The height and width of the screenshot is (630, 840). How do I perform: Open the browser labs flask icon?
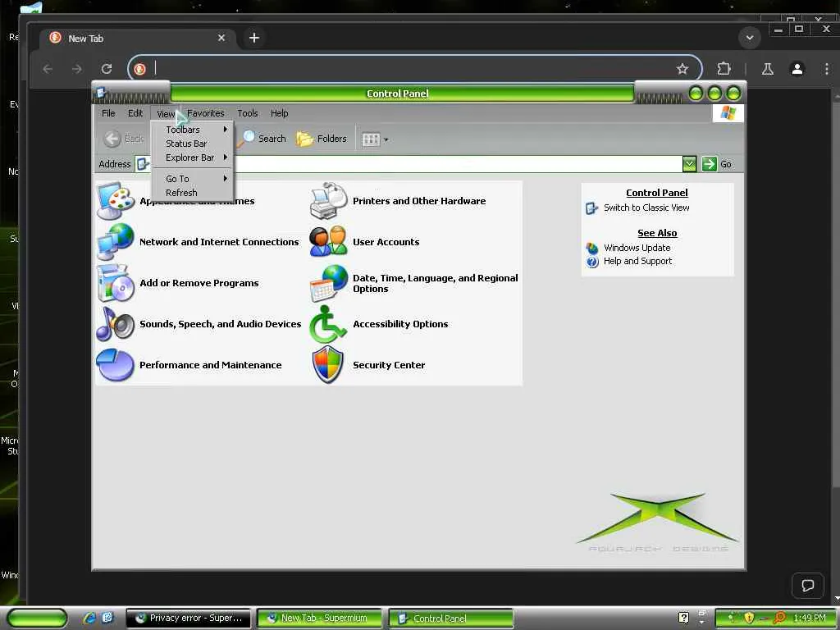tap(768, 69)
